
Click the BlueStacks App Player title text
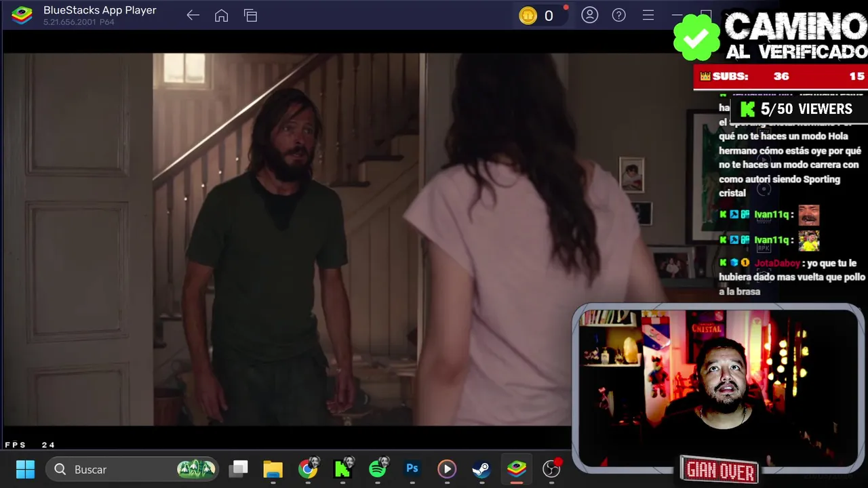(100, 10)
